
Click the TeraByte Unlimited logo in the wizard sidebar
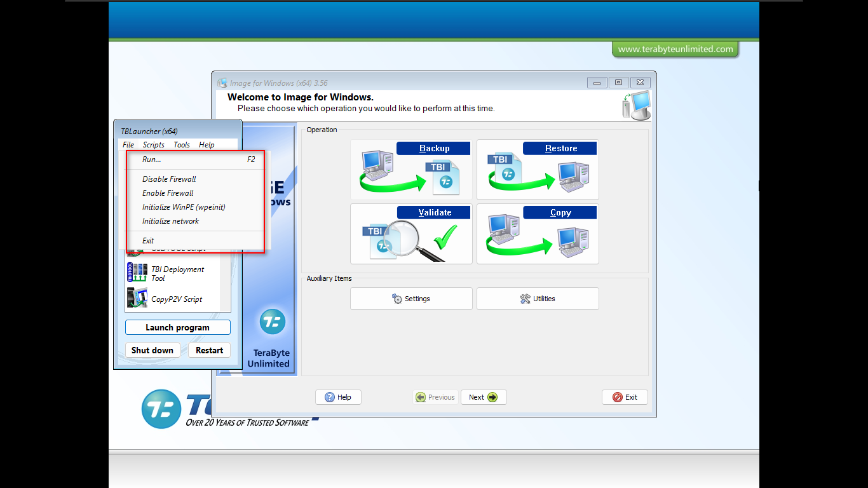tap(273, 322)
